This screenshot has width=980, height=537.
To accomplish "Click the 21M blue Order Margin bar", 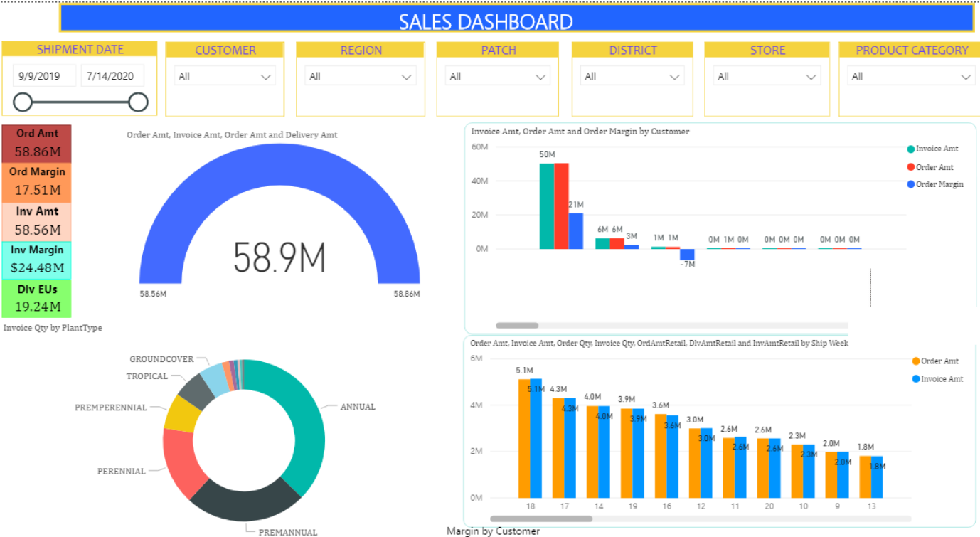I will (575, 231).
